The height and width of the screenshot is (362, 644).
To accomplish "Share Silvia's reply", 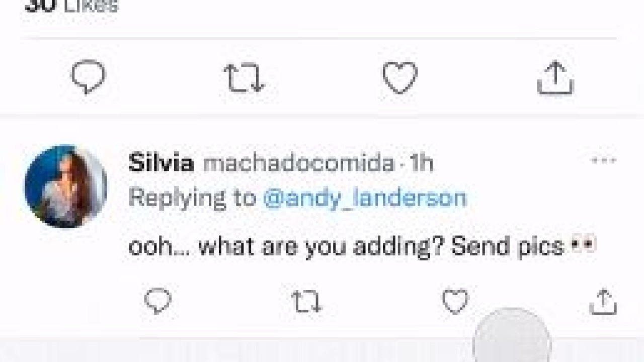I will pyautogui.click(x=603, y=303).
